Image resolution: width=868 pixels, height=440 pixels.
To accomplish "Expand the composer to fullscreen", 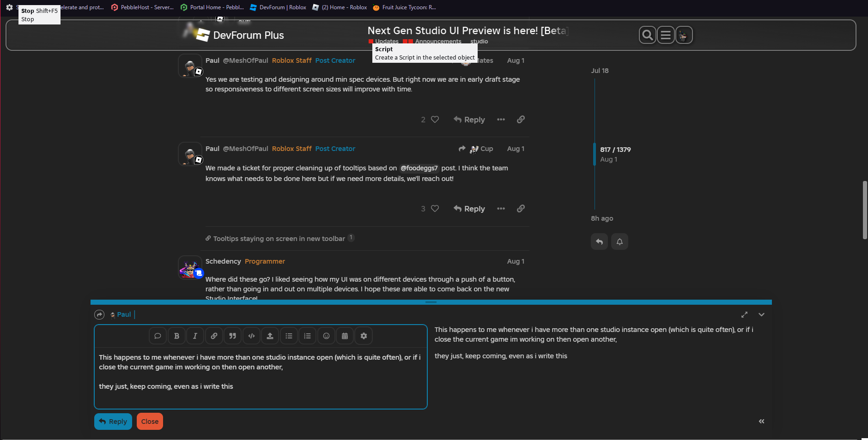I will 744,314.
